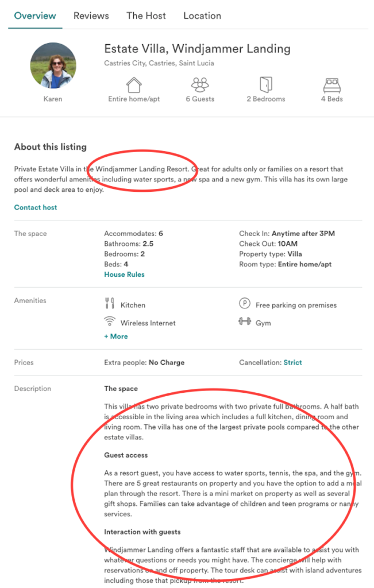Open The Host tab
Image resolution: width=374 pixels, height=588 pixels.
tap(145, 16)
